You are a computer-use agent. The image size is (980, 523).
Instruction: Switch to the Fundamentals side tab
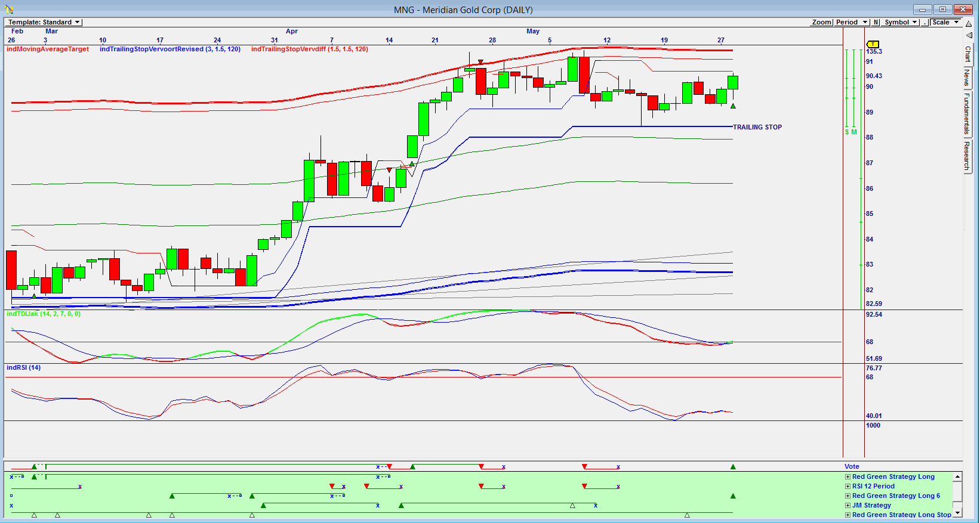(968, 114)
